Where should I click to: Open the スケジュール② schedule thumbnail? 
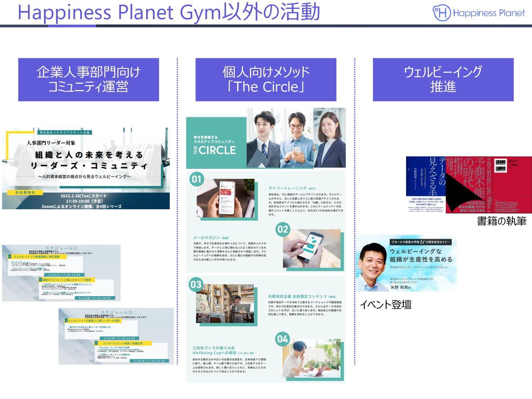coord(117,336)
